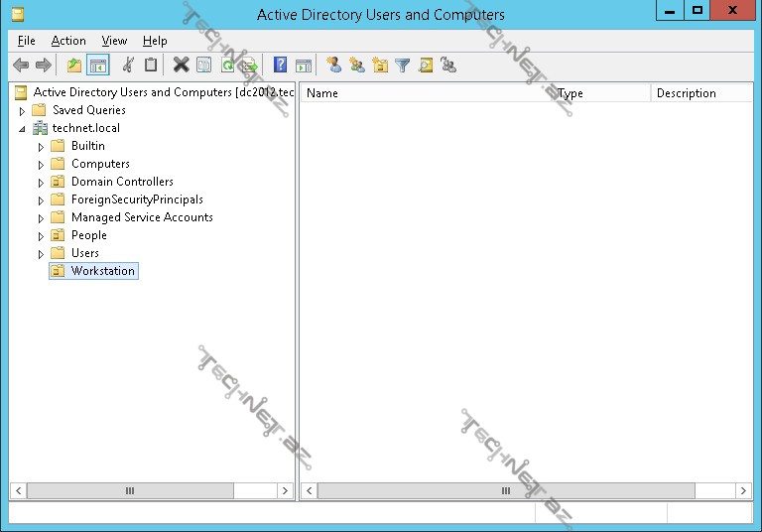Open the Action menu

(68, 41)
